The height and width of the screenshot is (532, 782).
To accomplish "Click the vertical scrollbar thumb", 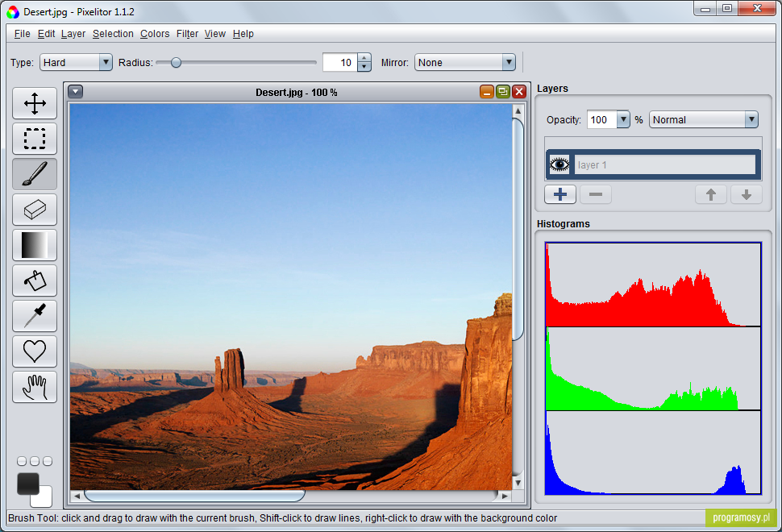I will coord(518,230).
